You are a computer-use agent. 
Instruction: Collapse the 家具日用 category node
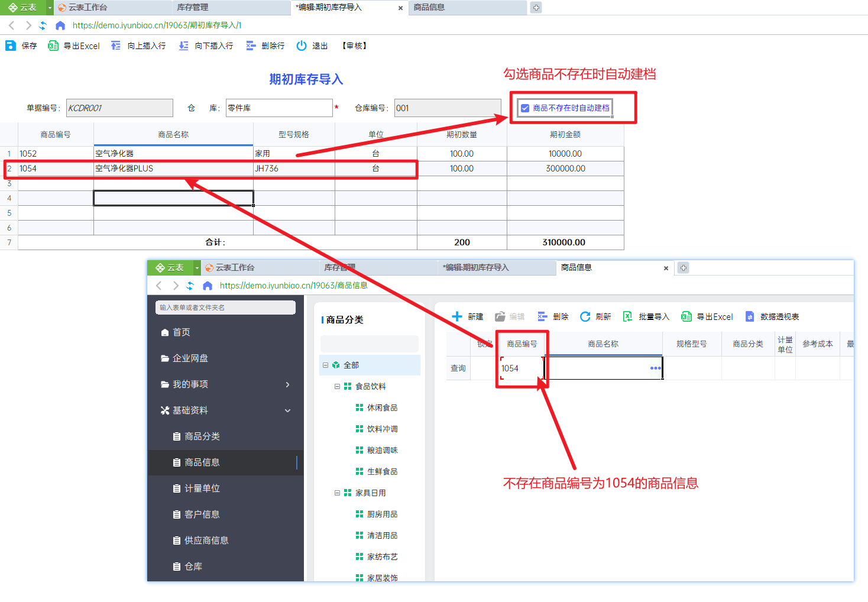point(337,493)
